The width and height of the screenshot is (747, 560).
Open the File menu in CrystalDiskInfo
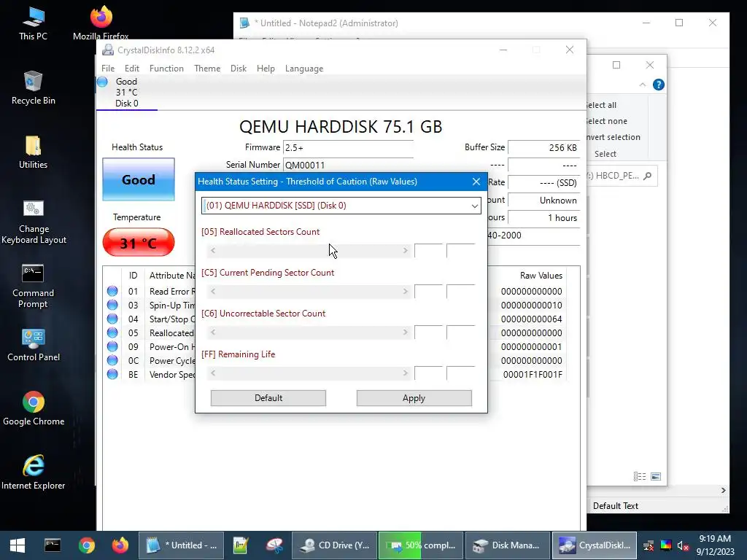[108, 69]
